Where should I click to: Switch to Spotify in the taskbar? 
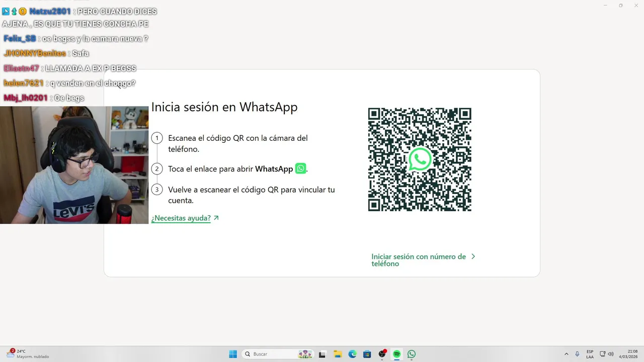click(x=397, y=354)
